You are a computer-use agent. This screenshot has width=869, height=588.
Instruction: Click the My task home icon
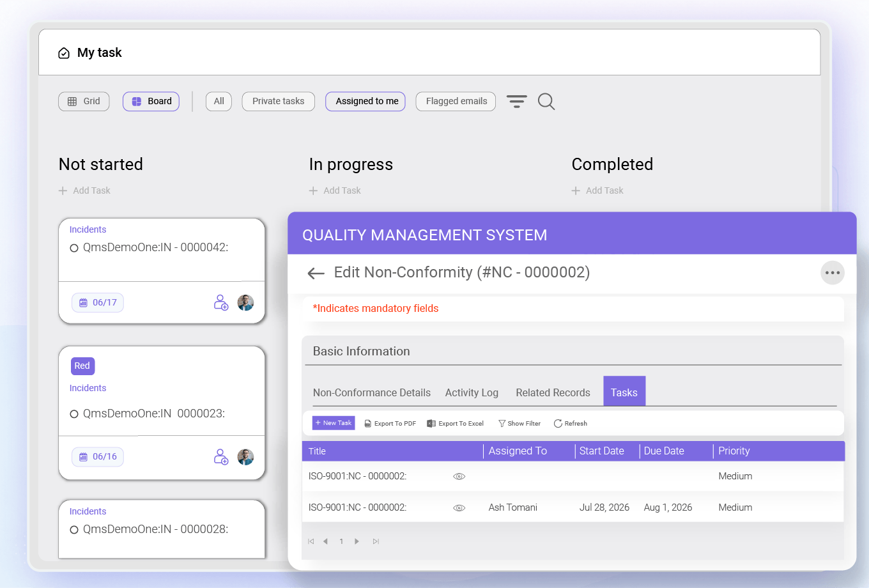(64, 53)
